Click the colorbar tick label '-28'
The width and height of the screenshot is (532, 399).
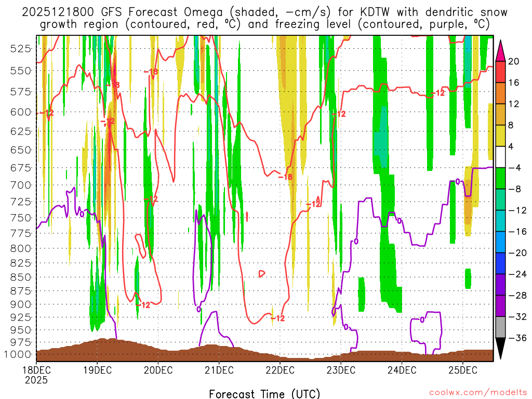[x=517, y=296]
